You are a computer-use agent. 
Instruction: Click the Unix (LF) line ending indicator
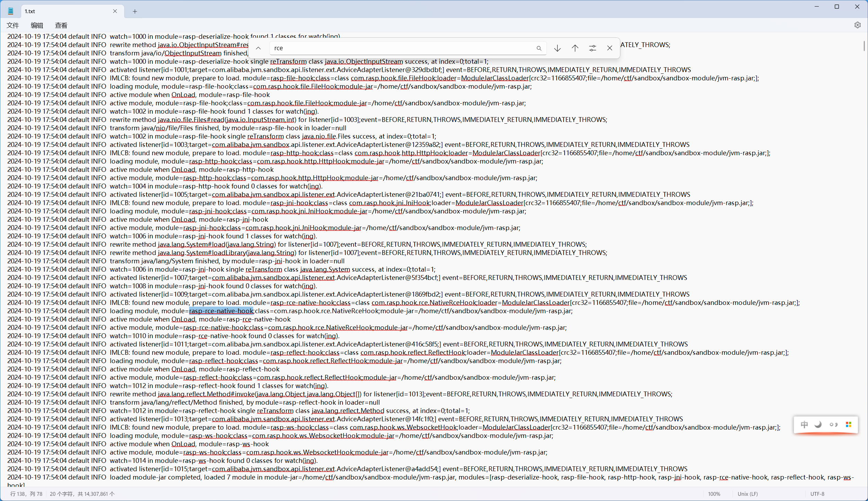(x=747, y=494)
